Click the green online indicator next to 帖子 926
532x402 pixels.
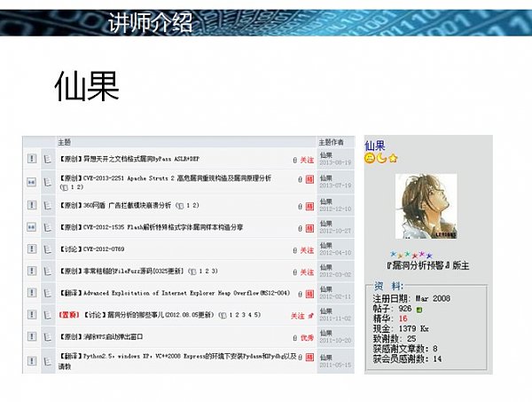pos(419,310)
